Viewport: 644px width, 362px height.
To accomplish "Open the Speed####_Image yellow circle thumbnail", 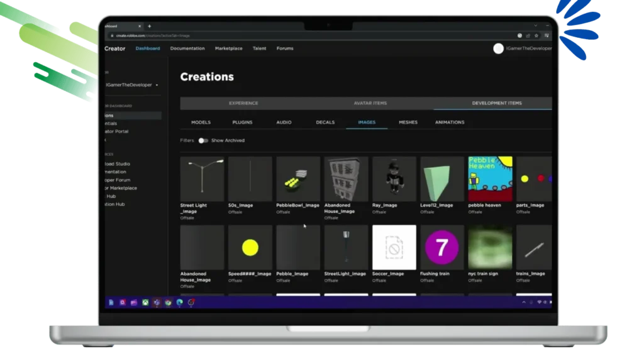I will click(x=250, y=248).
